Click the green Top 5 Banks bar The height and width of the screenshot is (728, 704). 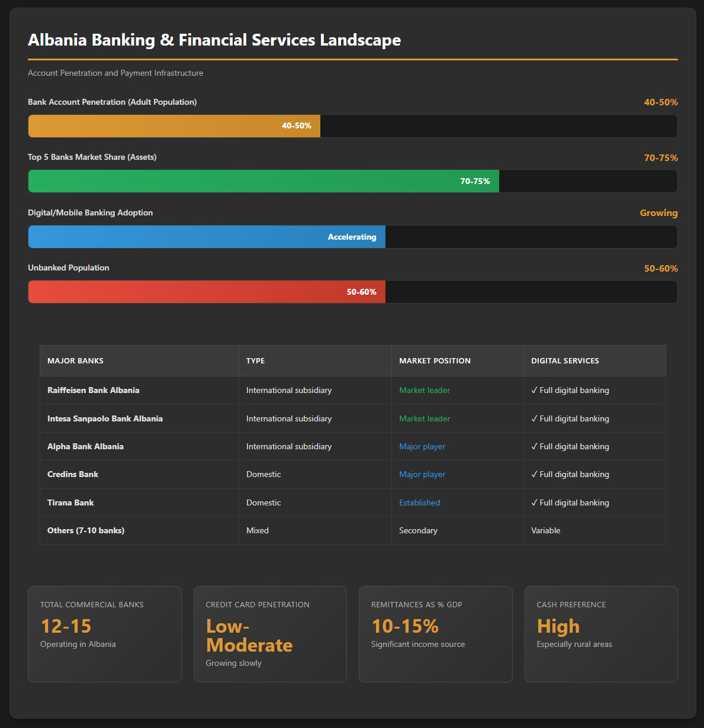[x=263, y=181]
